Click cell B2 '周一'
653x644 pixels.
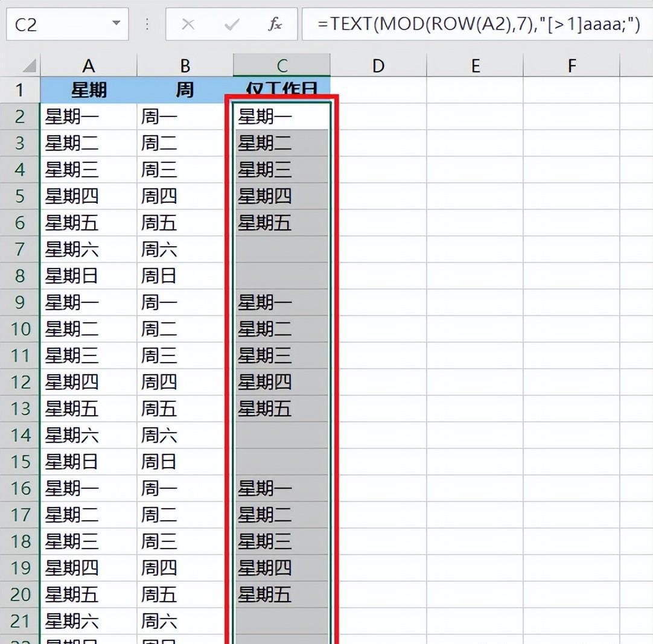point(185,116)
